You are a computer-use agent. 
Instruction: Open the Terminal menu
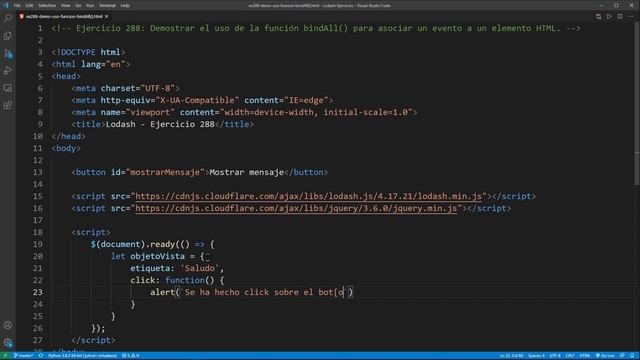(107, 5)
